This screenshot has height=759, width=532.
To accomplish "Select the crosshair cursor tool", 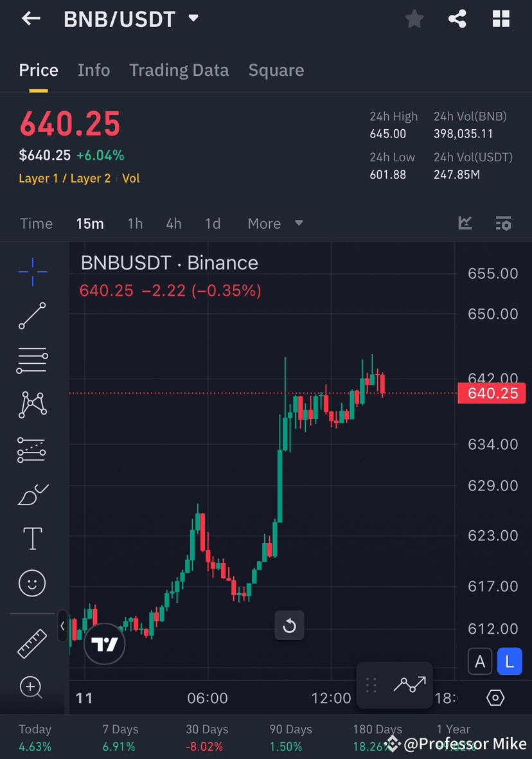I will pos(32,272).
